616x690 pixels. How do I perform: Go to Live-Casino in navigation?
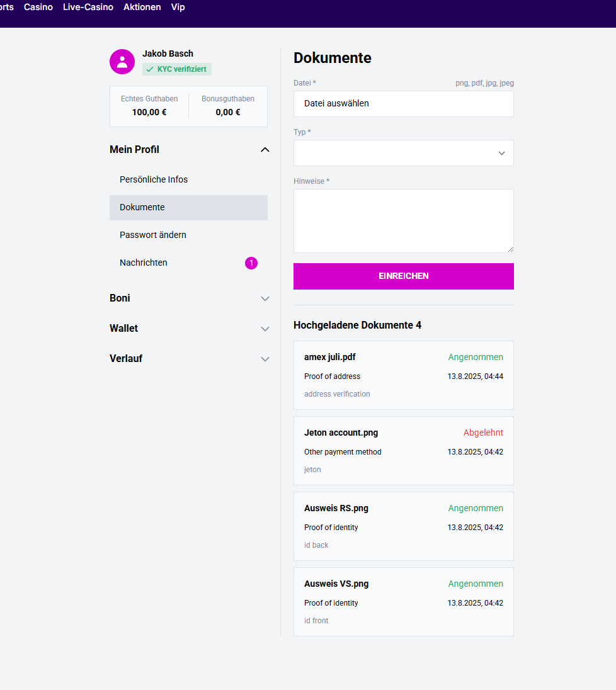(x=88, y=8)
